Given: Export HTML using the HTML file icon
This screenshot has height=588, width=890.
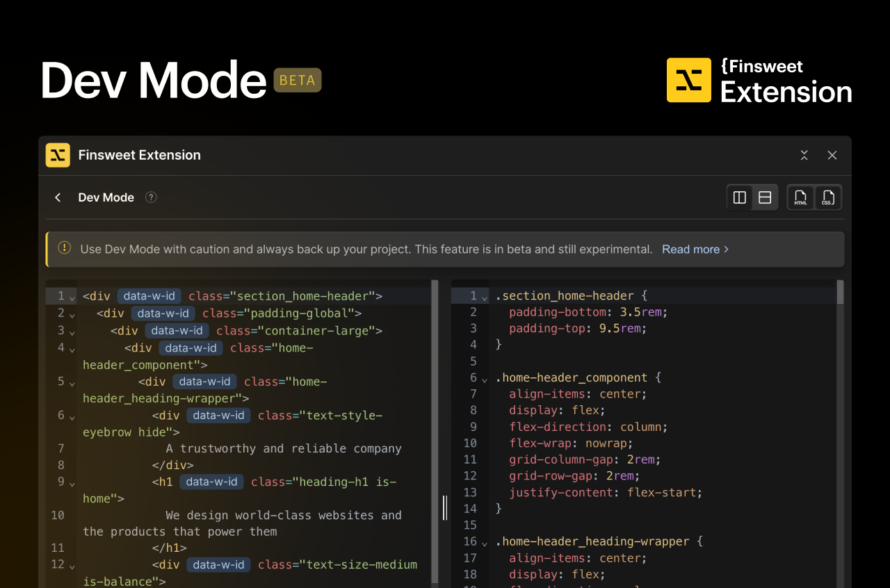Looking at the screenshot, I should point(800,197).
